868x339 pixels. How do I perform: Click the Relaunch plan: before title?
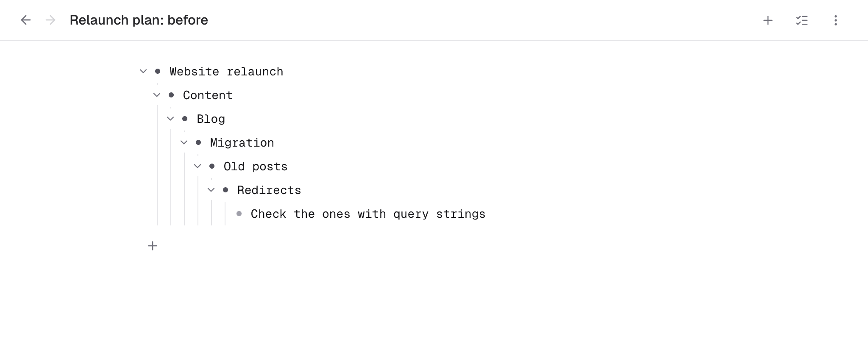[x=139, y=20]
